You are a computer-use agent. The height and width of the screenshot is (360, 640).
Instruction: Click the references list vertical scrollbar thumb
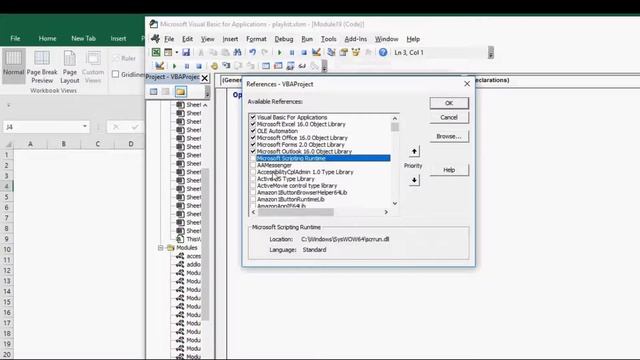[x=395, y=127]
